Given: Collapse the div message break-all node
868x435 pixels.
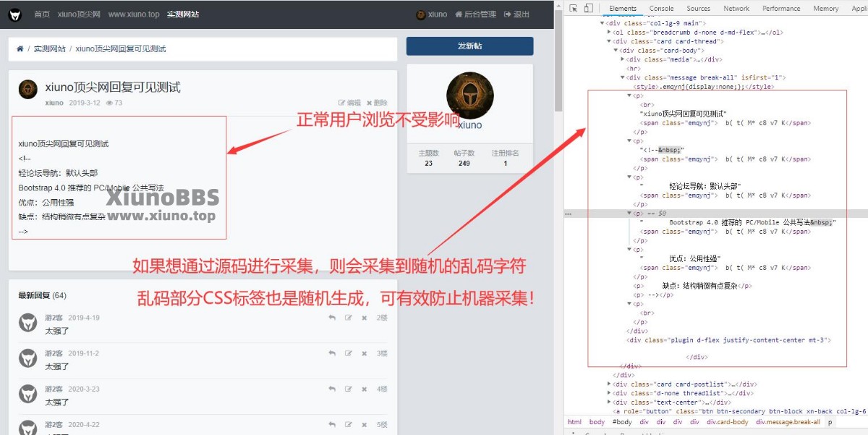Looking at the screenshot, I should pyautogui.click(x=622, y=77).
